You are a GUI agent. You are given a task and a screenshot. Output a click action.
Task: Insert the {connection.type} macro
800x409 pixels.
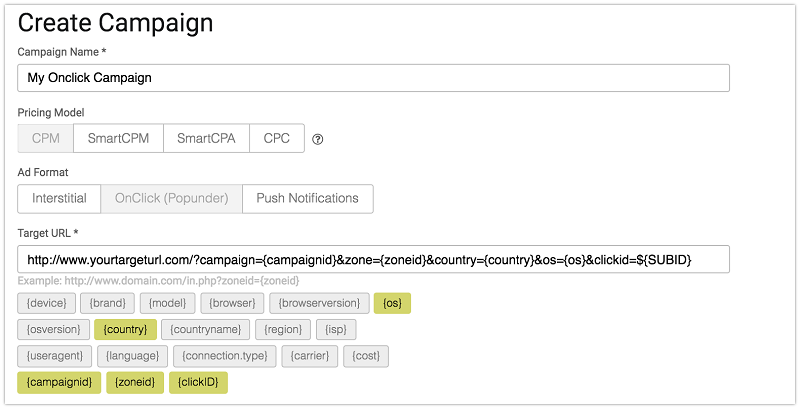coord(224,356)
